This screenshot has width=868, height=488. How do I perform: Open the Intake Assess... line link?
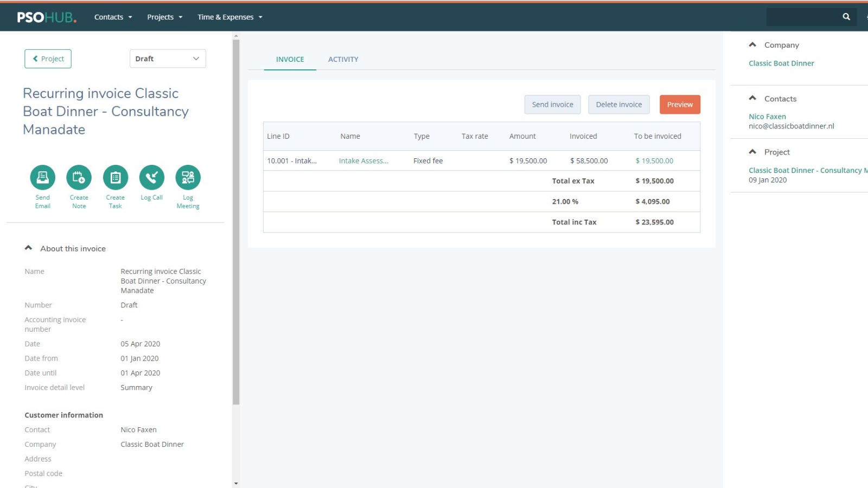[363, 160]
